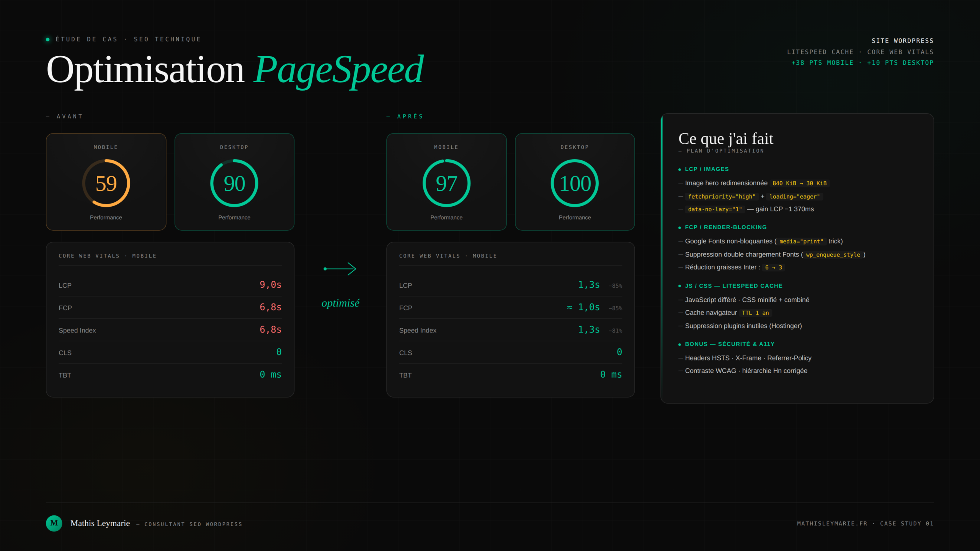
Task: Click Après LCP value 1,3s
Action: click(589, 285)
